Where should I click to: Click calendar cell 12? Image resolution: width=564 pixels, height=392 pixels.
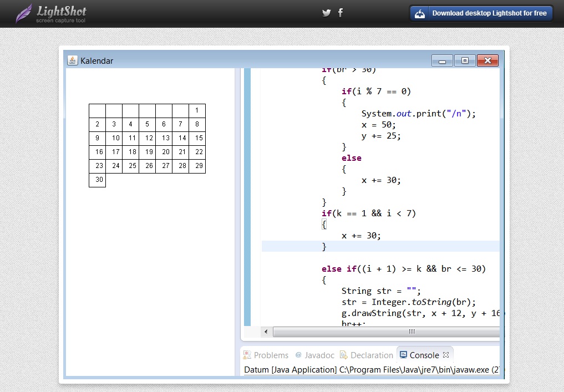coord(147,138)
